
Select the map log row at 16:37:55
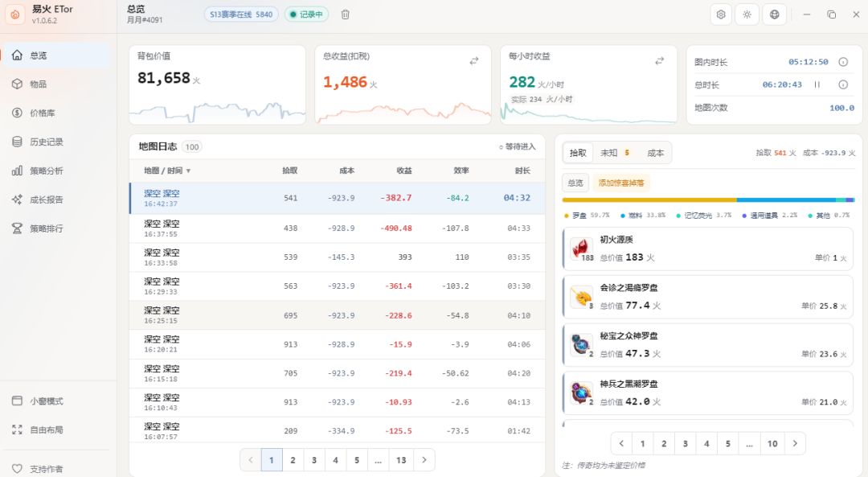[x=337, y=228]
